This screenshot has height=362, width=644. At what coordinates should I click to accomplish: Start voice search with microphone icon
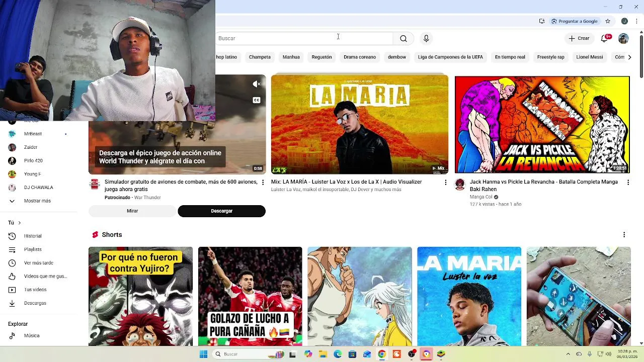click(426, 38)
